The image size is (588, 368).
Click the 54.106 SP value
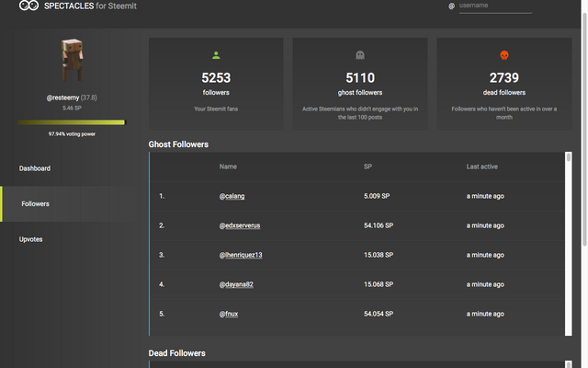[x=379, y=225]
